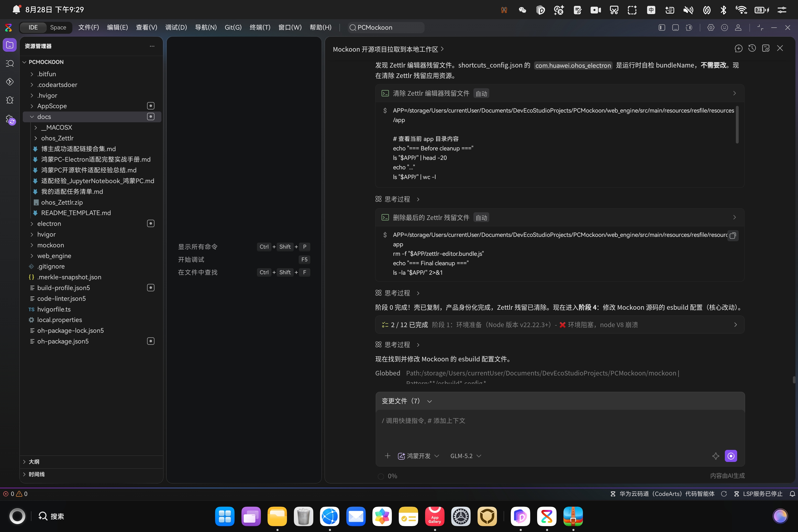
Task: Start a new chat with the plus bubble icon
Action: point(738,49)
